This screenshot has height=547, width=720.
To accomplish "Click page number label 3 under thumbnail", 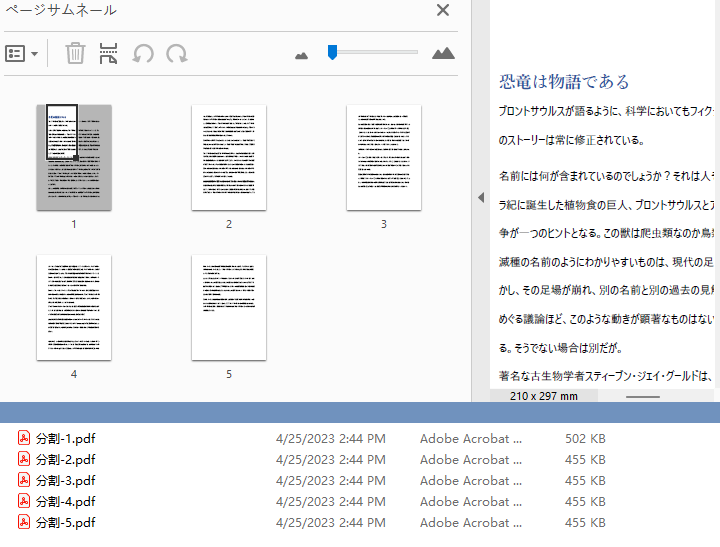I will (x=384, y=224).
